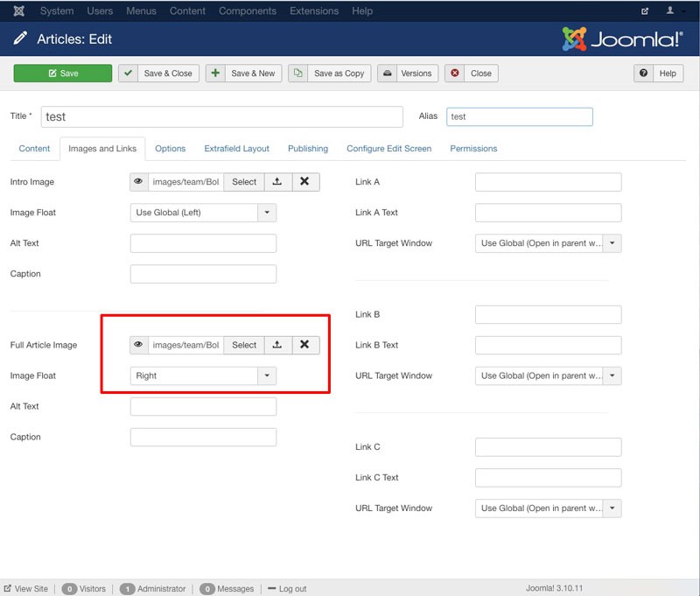Image resolution: width=700 pixels, height=596 pixels.
Task: Click the Versions toolbar icon
Action: [388, 74]
